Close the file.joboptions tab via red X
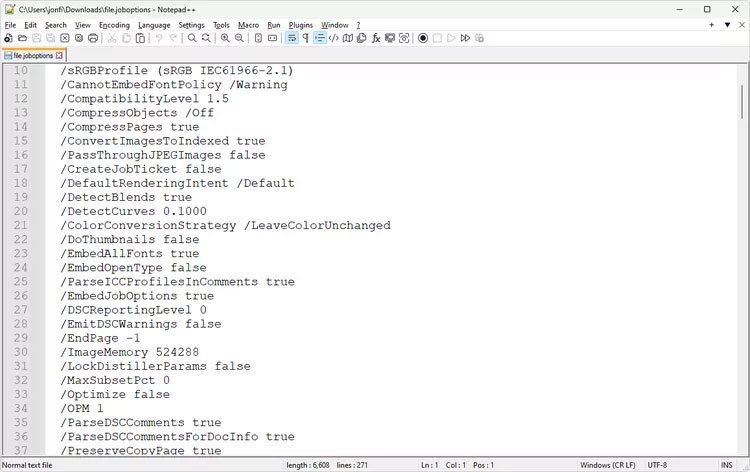This screenshot has width=750, height=472. pos(59,55)
